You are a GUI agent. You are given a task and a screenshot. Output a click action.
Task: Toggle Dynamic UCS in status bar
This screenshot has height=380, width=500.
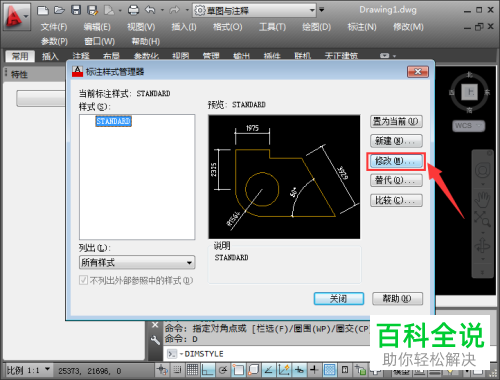tap(284, 370)
